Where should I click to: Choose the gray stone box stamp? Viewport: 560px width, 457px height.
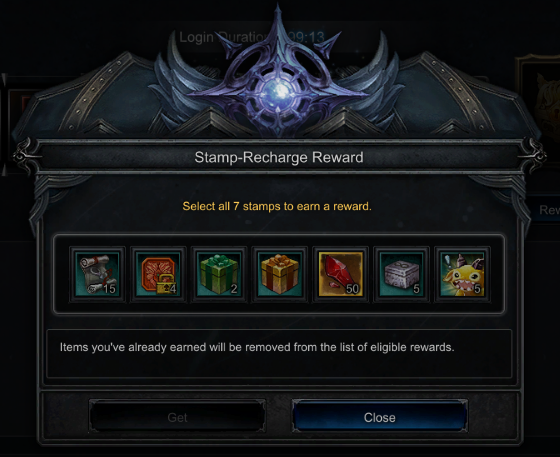click(401, 274)
